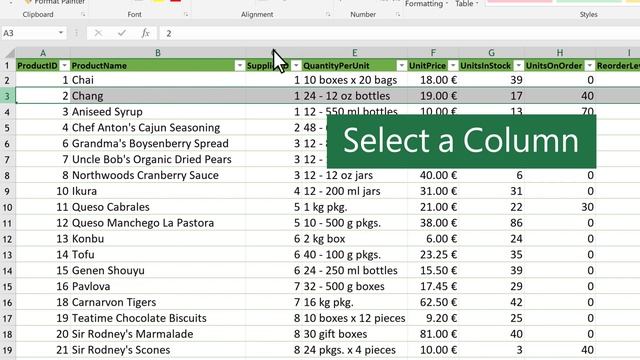Select column H header

pyautogui.click(x=560, y=53)
